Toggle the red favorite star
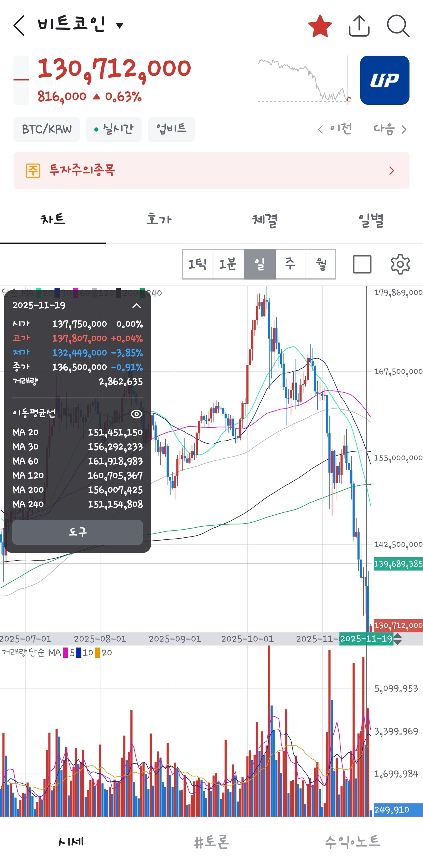This screenshot has height=868, width=423. 320,26
